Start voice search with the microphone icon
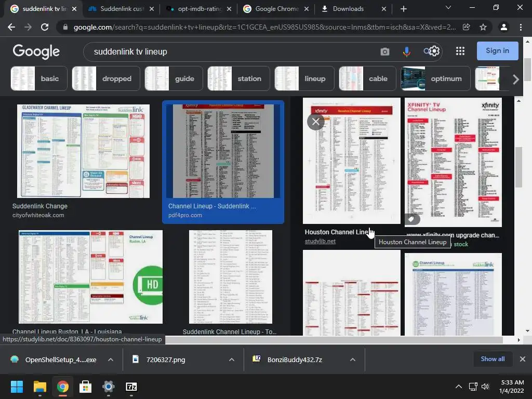Viewport: 532px width, 399px height. pos(406,51)
